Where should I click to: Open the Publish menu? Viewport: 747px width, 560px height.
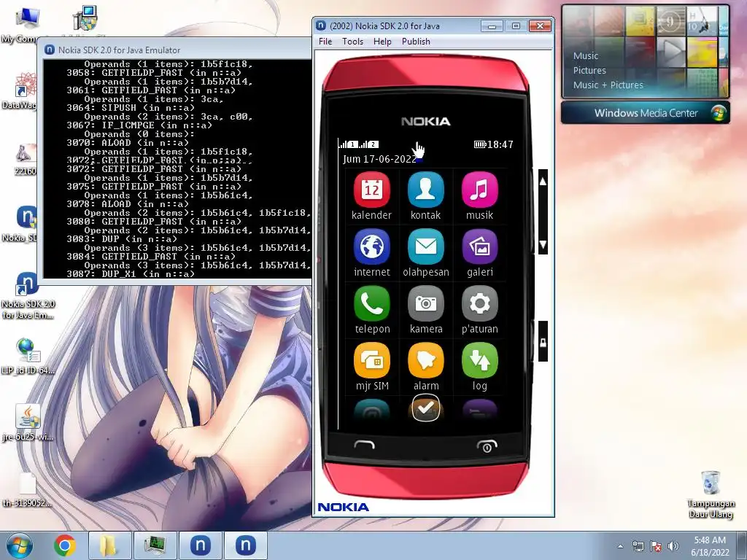(416, 42)
